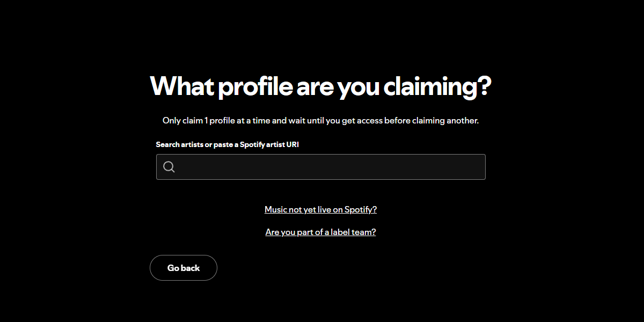Follow the "Are you part of a label team?" link
644x322 pixels.
point(320,232)
